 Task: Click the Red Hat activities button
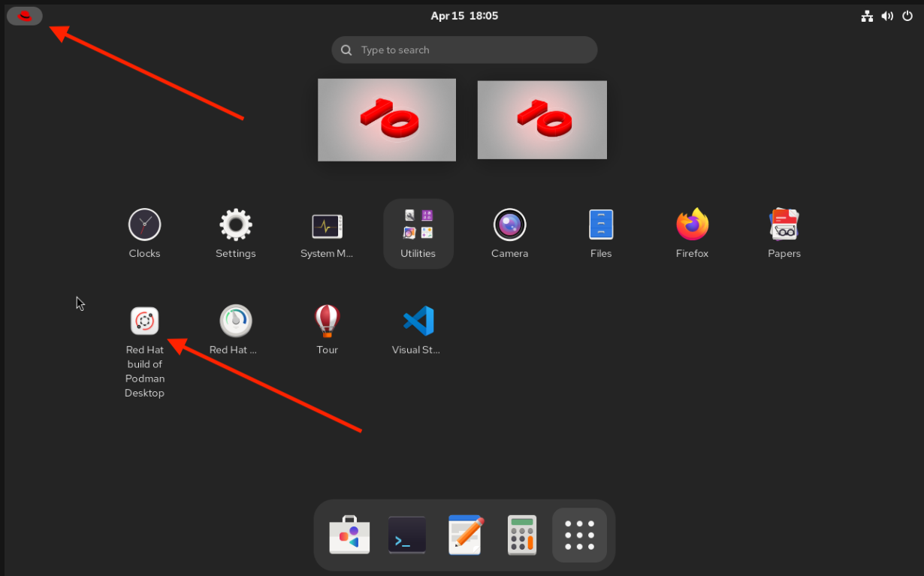tap(25, 16)
